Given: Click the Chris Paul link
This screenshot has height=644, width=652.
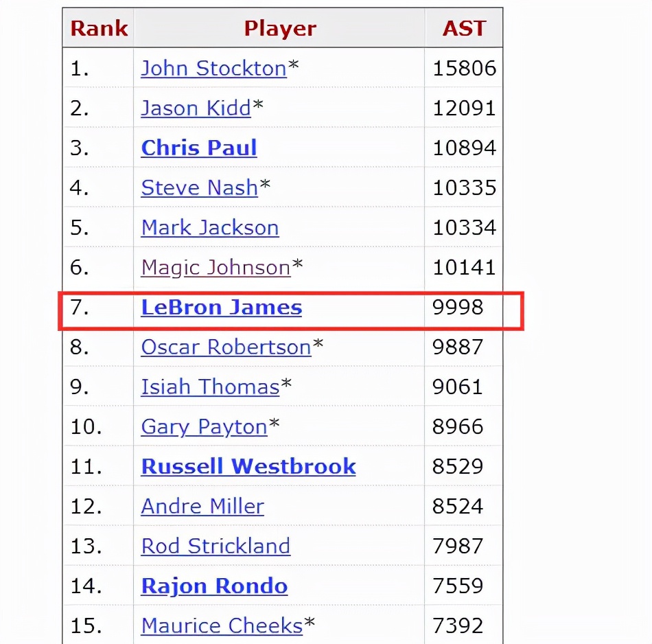Looking at the screenshot, I should click(x=199, y=148).
